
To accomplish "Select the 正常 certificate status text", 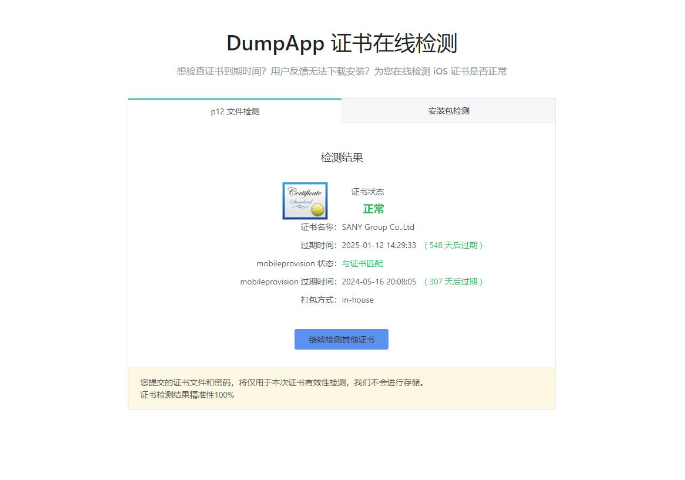I will pos(373,209).
